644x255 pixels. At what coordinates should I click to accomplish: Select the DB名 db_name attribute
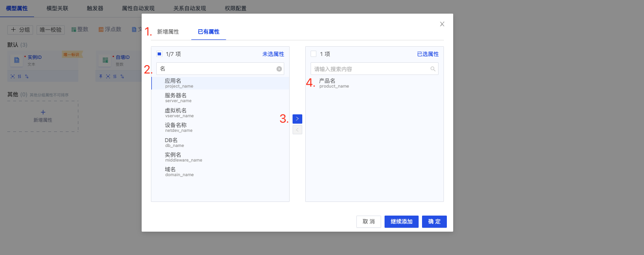pos(220,143)
